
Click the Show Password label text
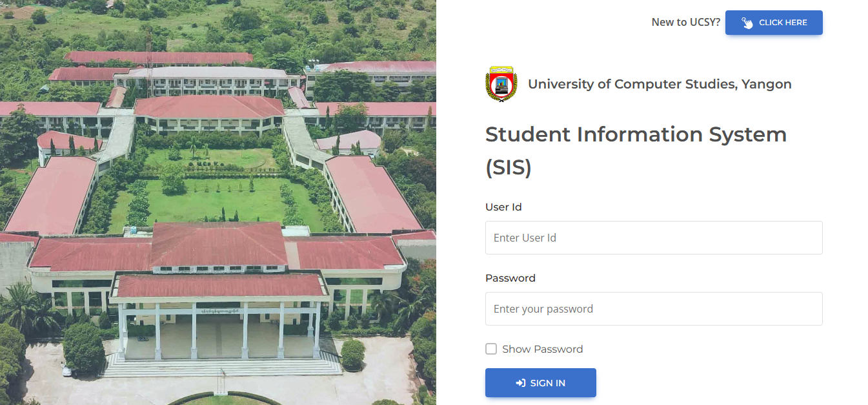tap(543, 349)
